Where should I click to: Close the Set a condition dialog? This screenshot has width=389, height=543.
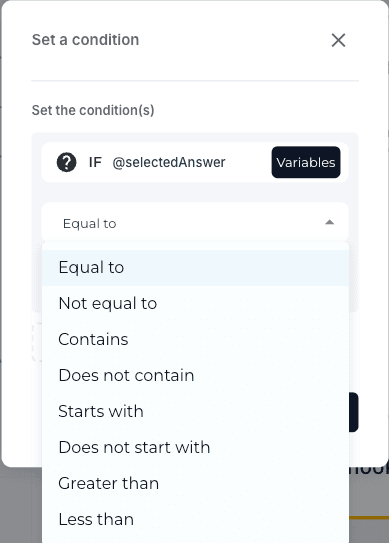[x=338, y=40]
